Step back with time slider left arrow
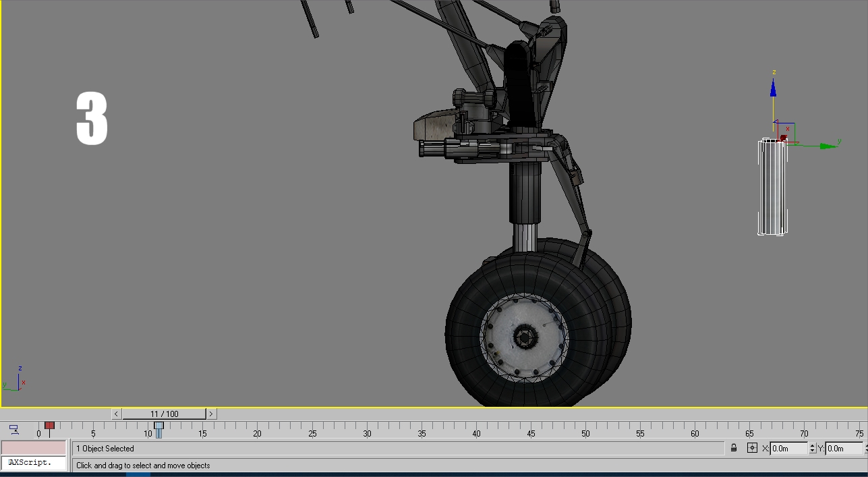Image resolution: width=868 pixels, height=477 pixels. click(x=117, y=414)
